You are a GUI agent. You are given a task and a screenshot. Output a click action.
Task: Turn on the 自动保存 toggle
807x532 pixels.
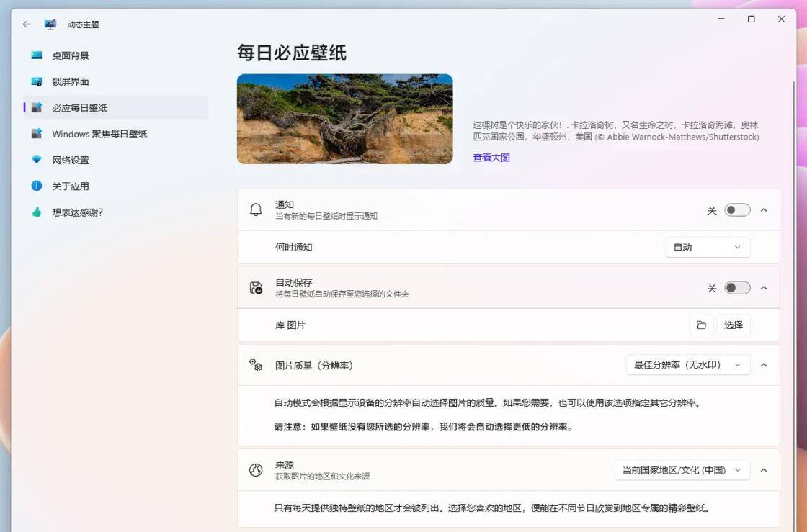coord(736,287)
